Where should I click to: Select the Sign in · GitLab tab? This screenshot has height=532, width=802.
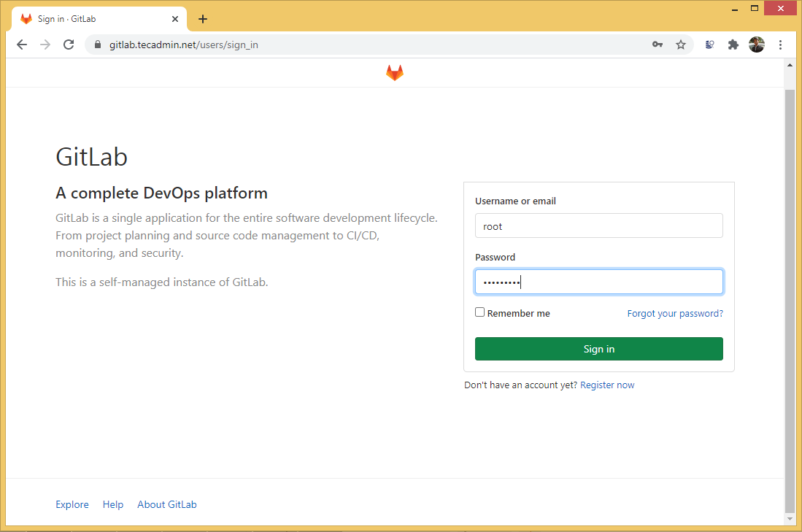pos(95,19)
